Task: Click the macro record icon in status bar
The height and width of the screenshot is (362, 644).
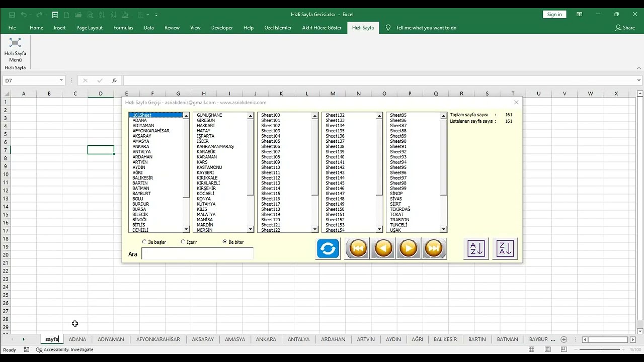Action: pyautogui.click(x=26, y=349)
